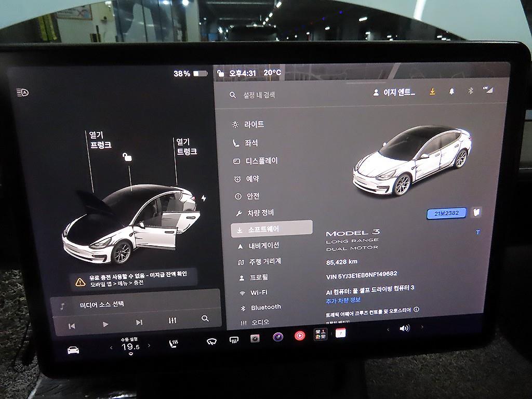Open the 추가 차량 정보 link

[x=343, y=301]
